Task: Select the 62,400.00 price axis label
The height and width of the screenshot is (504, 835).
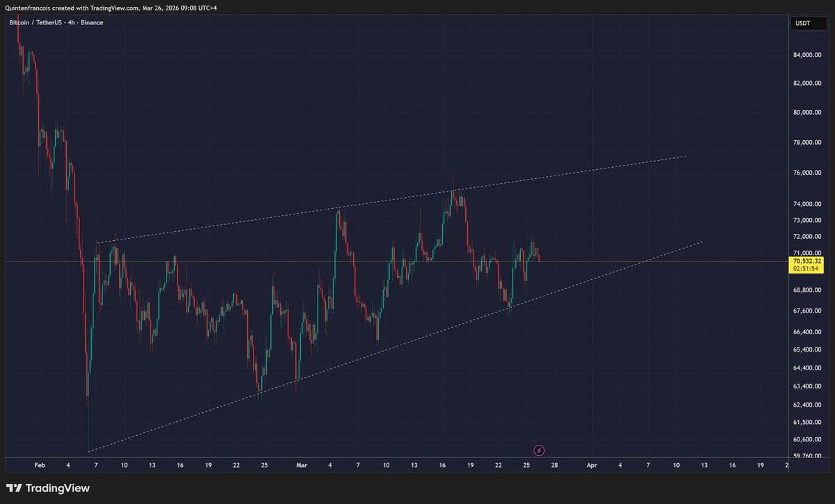Action: pos(806,404)
